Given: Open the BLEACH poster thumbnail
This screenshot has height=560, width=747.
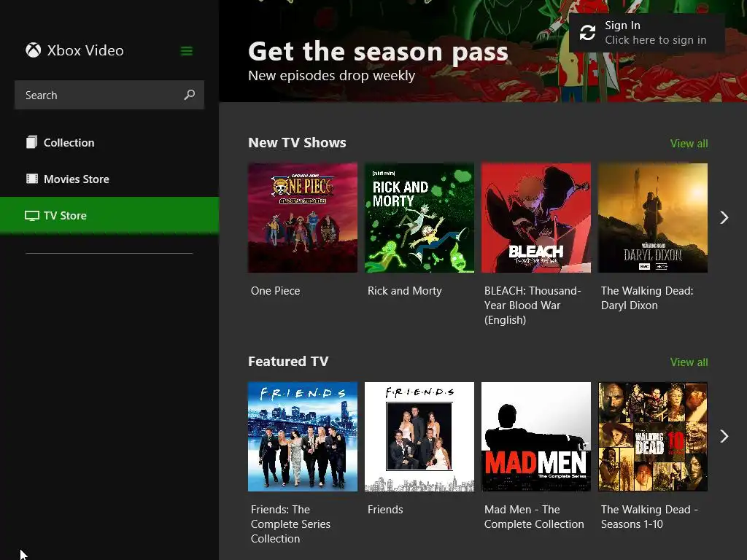Looking at the screenshot, I should [x=536, y=217].
